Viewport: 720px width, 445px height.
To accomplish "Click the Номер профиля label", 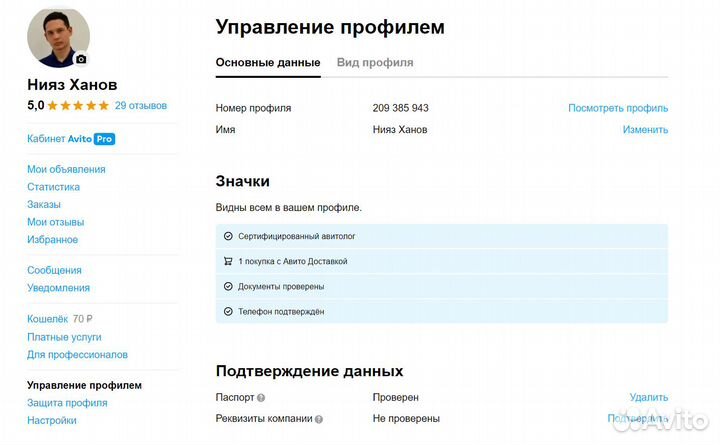I will [x=253, y=108].
